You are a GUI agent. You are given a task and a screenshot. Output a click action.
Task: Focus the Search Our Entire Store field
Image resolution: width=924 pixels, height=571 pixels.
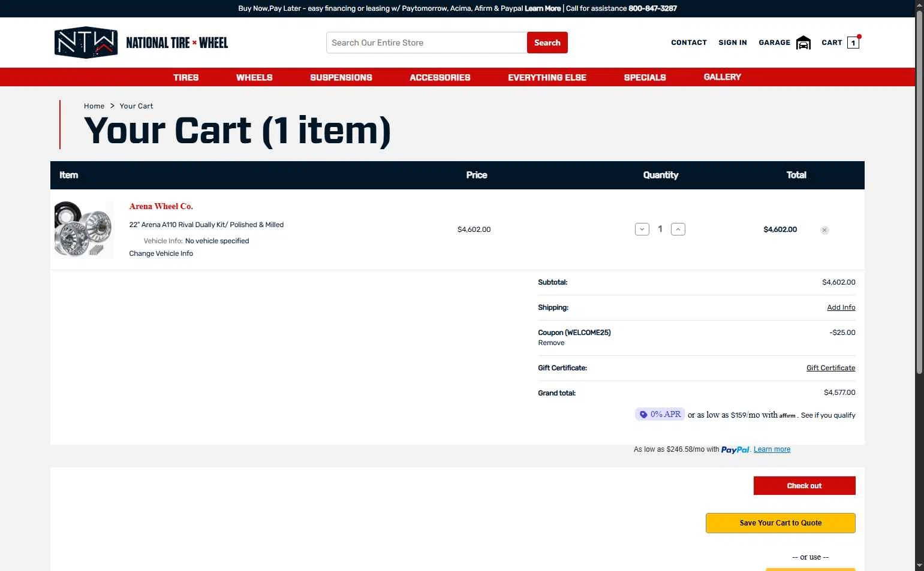426,43
